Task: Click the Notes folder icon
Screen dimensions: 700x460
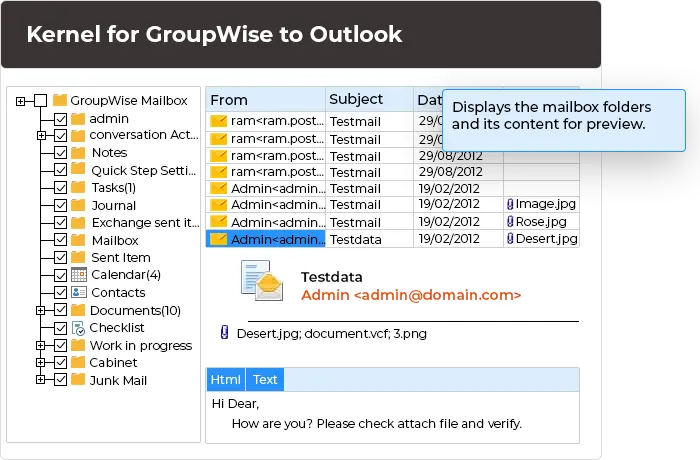Action: point(78,153)
